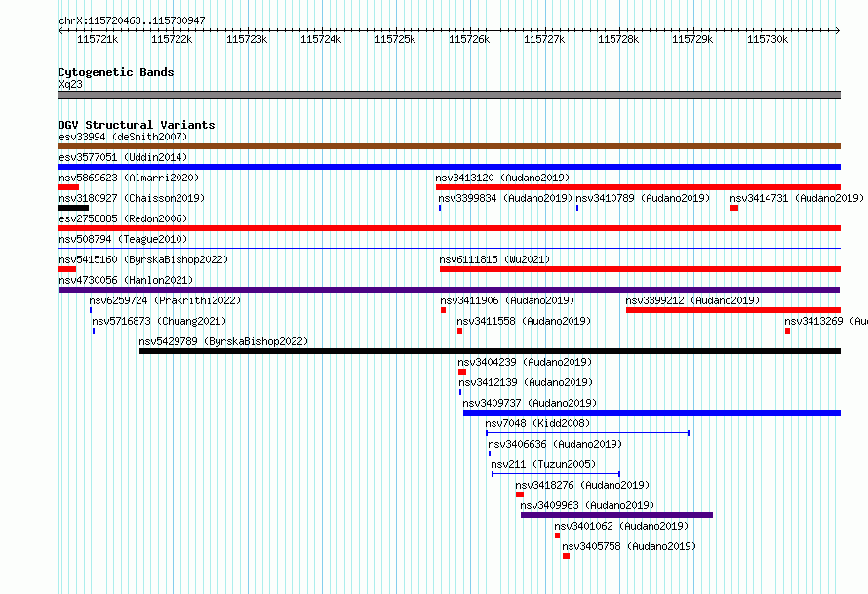Viewport: 868px width, 594px height.
Task: Select the esv3577051 (Uddin2014) label
Action: (x=123, y=157)
